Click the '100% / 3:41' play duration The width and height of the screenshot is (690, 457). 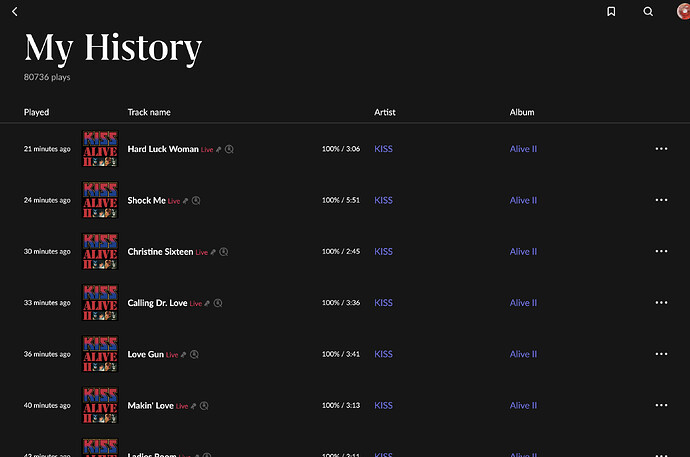(x=341, y=354)
